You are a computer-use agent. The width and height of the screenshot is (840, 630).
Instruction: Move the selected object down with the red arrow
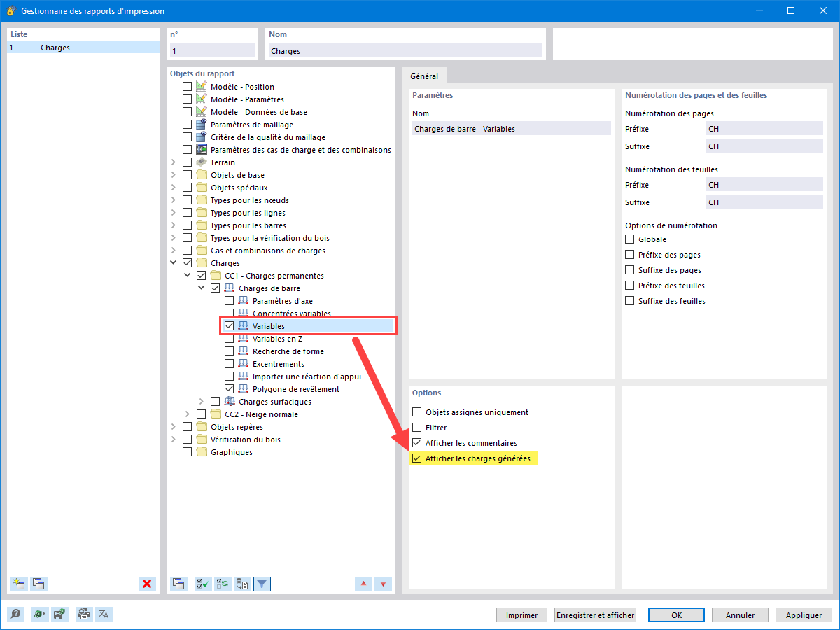point(383,584)
